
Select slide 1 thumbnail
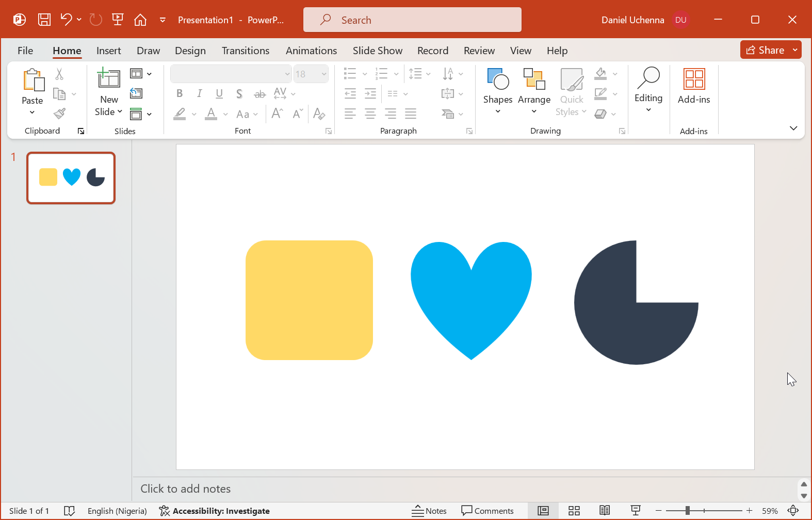coord(71,178)
